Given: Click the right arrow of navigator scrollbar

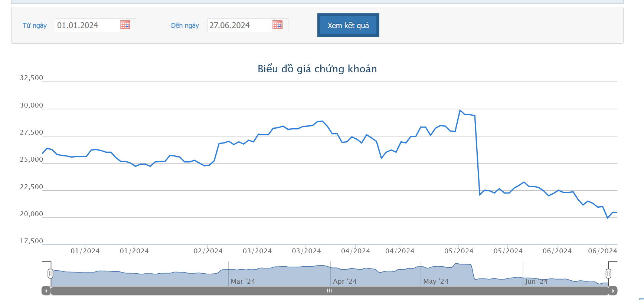Looking at the screenshot, I should [x=613, y=291].
